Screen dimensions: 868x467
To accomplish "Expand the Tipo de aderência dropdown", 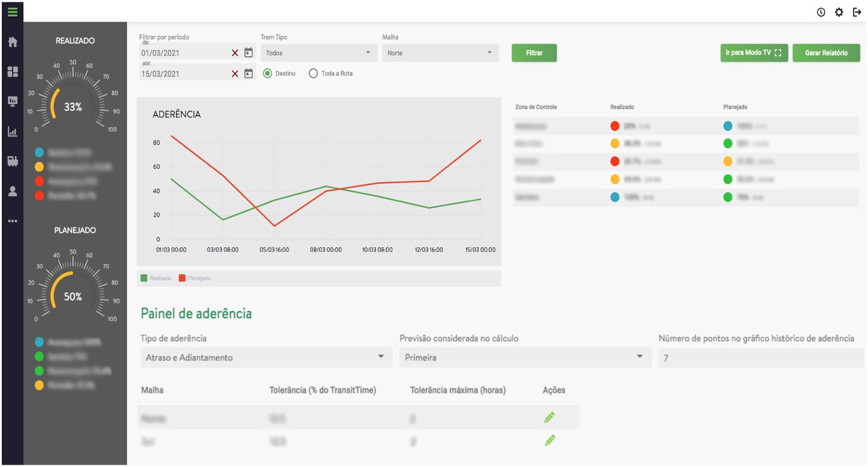I will (x=263, y=357).
